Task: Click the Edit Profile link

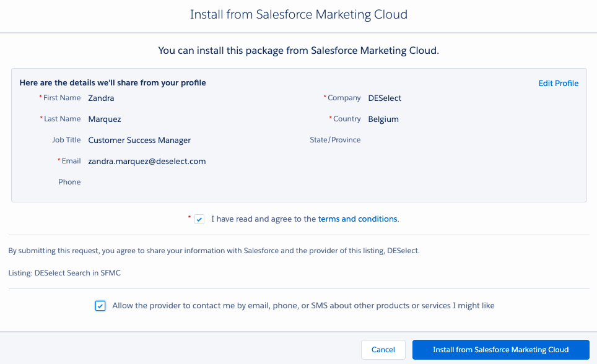Action: [558, 84]
